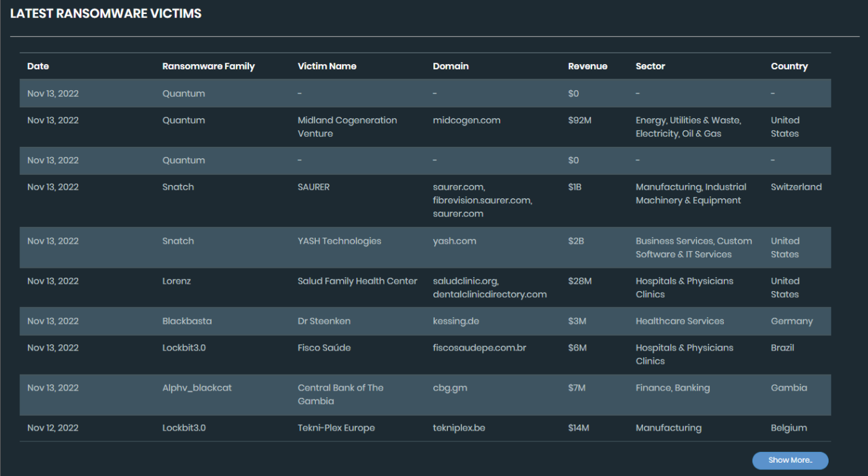Open the yash.com domain entry
Viewport: 868px width, 476px height.
[x=454, y=241]
